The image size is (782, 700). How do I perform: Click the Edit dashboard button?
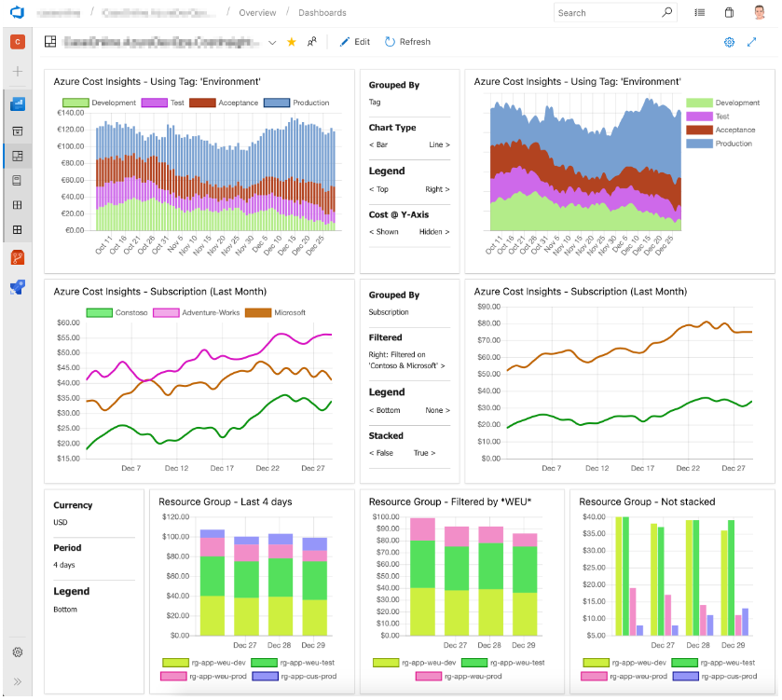tap(355, 42)
